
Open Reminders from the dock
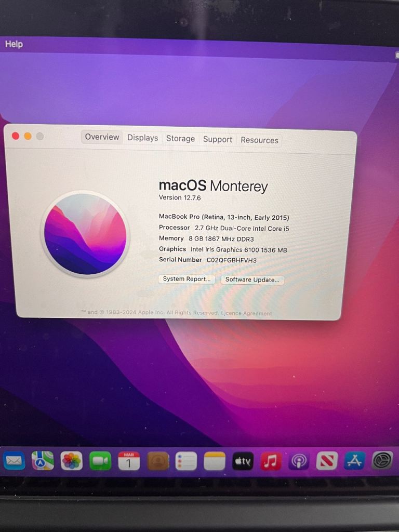186,461
